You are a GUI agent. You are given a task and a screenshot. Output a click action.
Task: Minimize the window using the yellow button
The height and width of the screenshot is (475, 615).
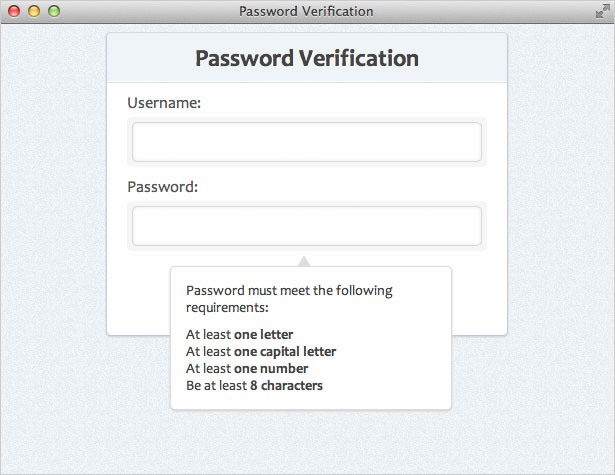[x=34, y=11]
